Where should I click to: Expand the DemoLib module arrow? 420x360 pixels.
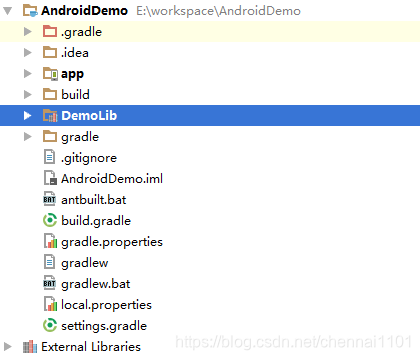pyautogui.click(x=28, y=116)
